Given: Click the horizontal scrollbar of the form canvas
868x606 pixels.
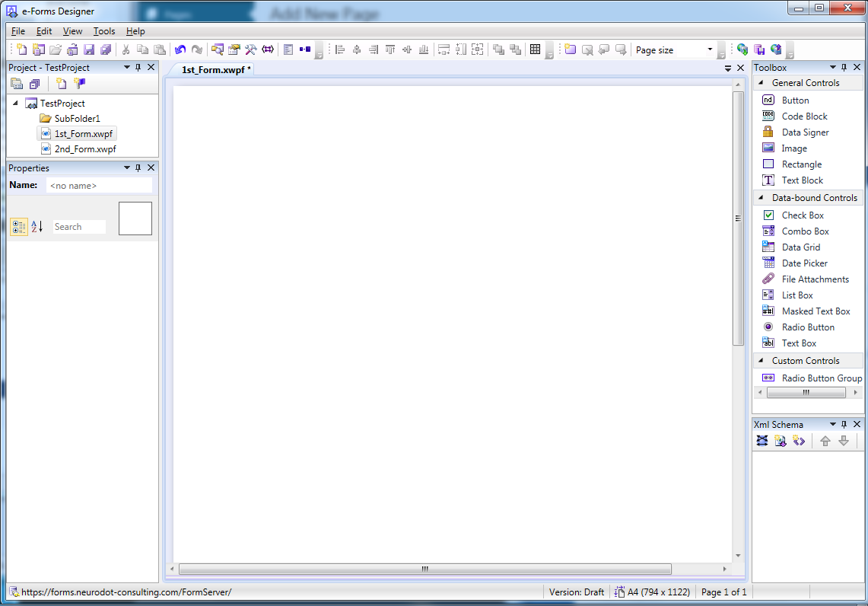Looking at the screenshot, I should click(x=425, y=569).
